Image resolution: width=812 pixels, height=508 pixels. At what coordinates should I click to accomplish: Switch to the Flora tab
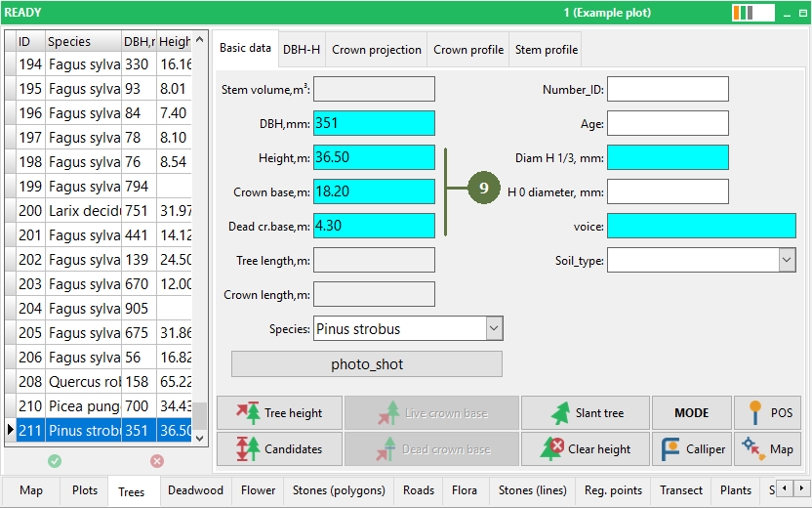(x=465, y=490)
